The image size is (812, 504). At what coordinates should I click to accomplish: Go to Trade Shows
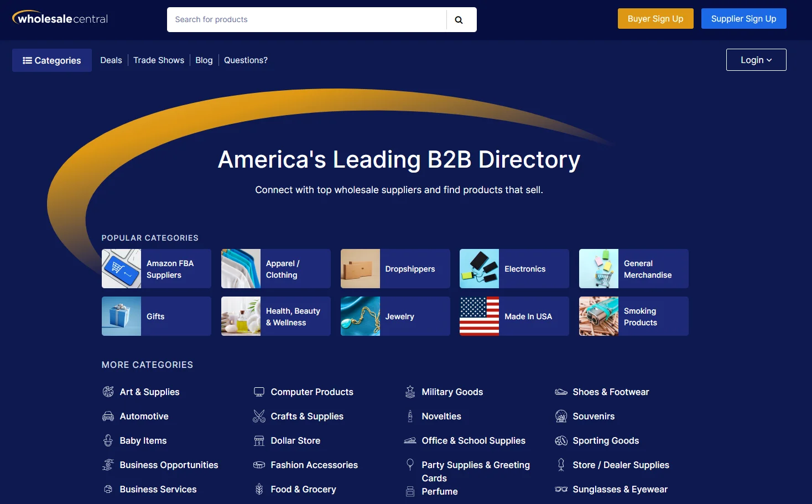(159, 60)
